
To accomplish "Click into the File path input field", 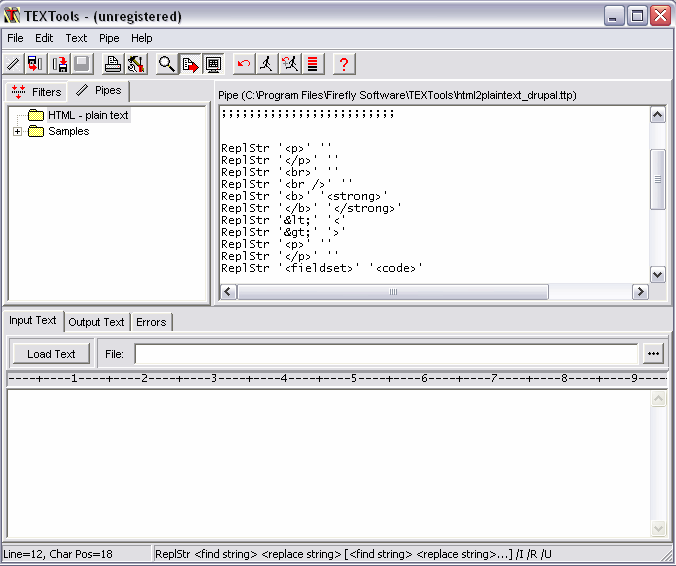I will click(386, 354).
